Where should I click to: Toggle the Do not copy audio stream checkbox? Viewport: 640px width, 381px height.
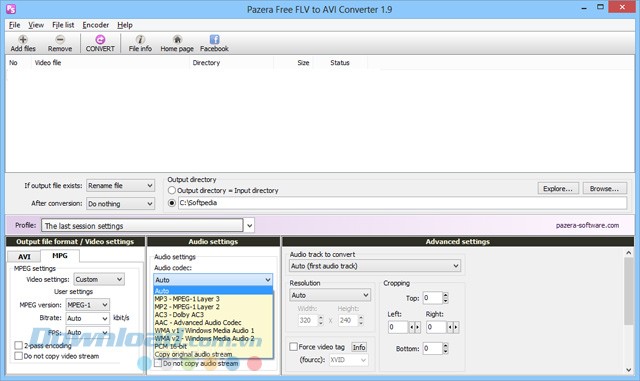[158, 363]
